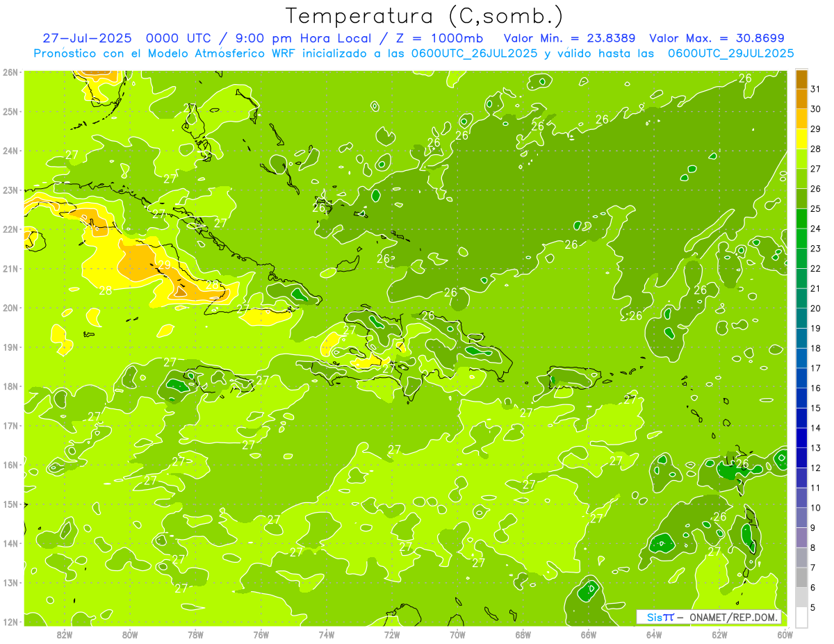The width and height of the screenshot is (834, 644).
Task: Click the "17N" latitude axis label
Action: tap(10, 425)
